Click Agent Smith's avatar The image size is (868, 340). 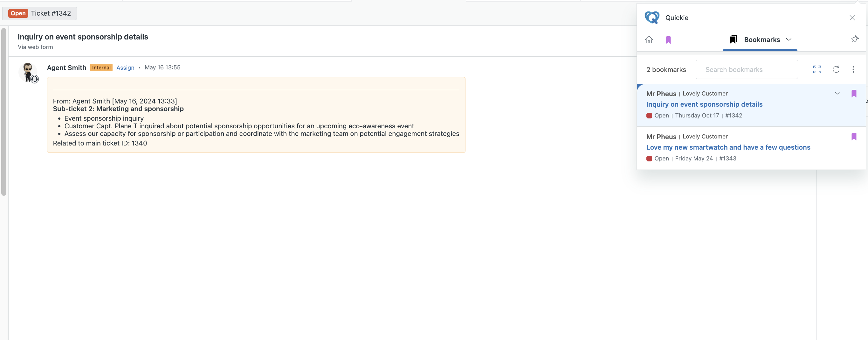[28, 72]
